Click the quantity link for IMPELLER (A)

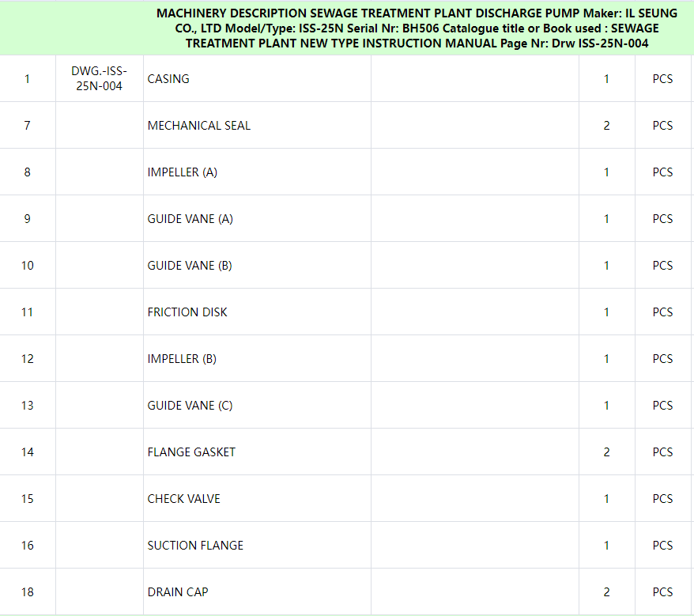point(606,172)
